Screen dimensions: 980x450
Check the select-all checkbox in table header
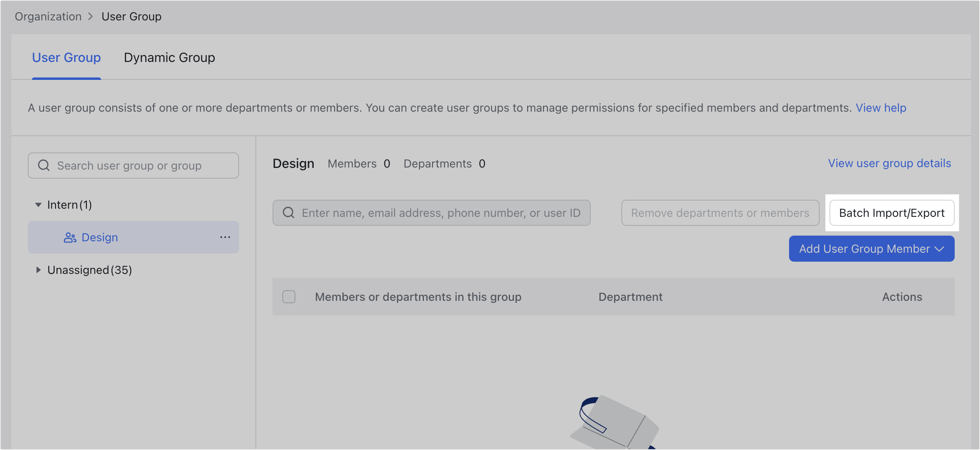coord(288,297)
